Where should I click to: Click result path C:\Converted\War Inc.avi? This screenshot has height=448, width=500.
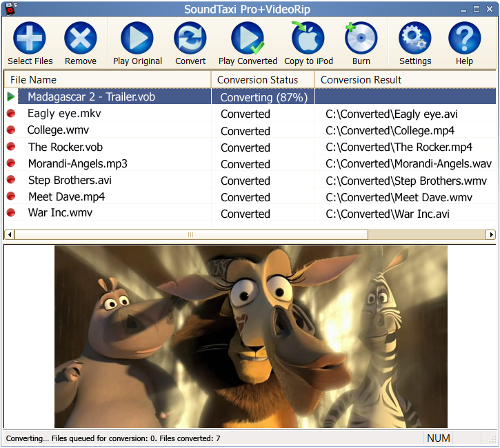pyautogui.click(x=388, y=214)
